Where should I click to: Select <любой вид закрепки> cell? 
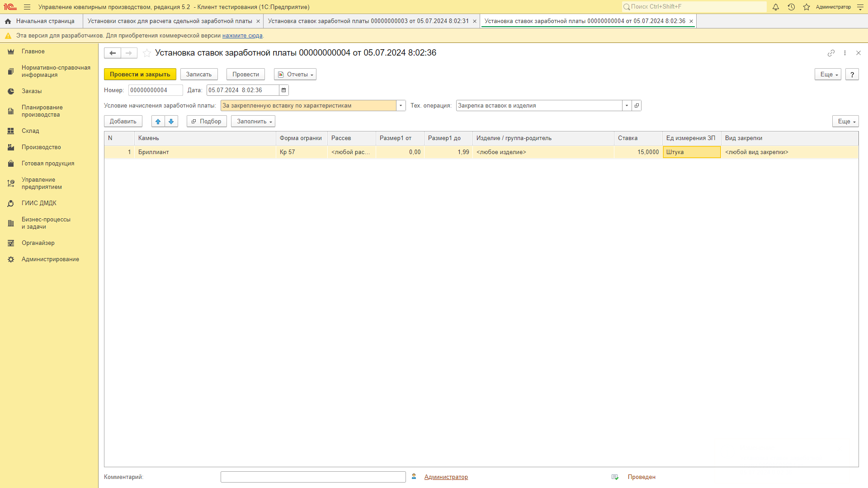click(789, 152)
